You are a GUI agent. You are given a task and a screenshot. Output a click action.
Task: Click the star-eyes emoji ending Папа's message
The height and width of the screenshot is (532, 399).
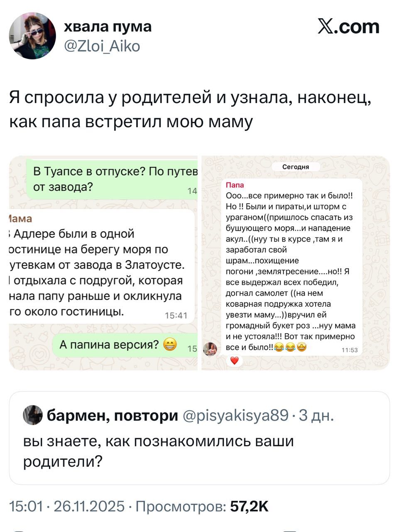(x=302, y=347)
